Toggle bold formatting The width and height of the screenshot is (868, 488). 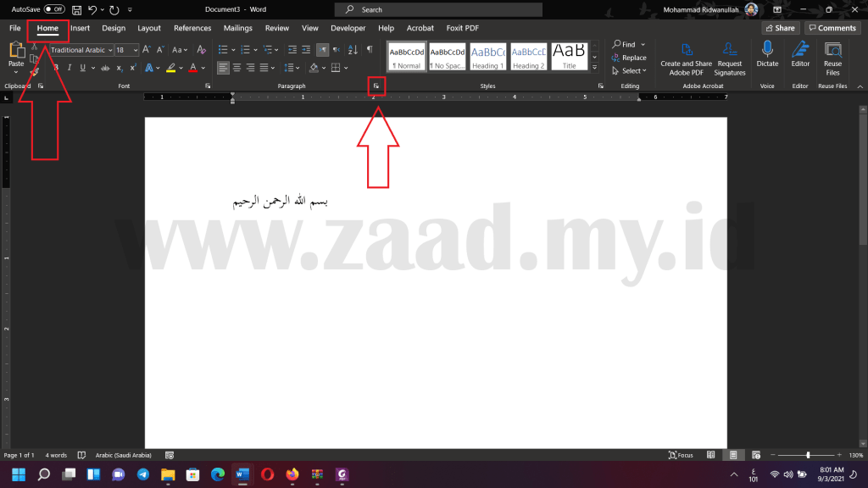[x=57, y=66]
